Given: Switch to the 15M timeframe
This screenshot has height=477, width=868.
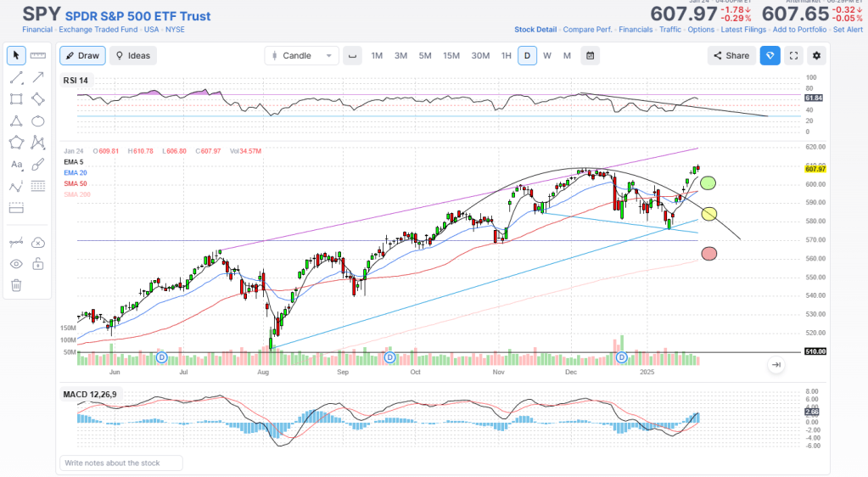Looking at the screenshot, I should point(451,56).
